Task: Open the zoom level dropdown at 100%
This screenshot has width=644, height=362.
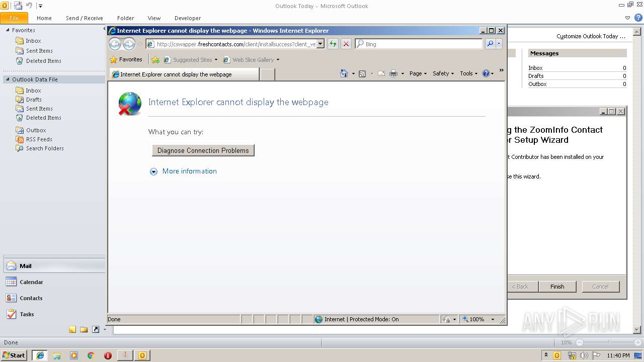Action: (x=493, y=319)
